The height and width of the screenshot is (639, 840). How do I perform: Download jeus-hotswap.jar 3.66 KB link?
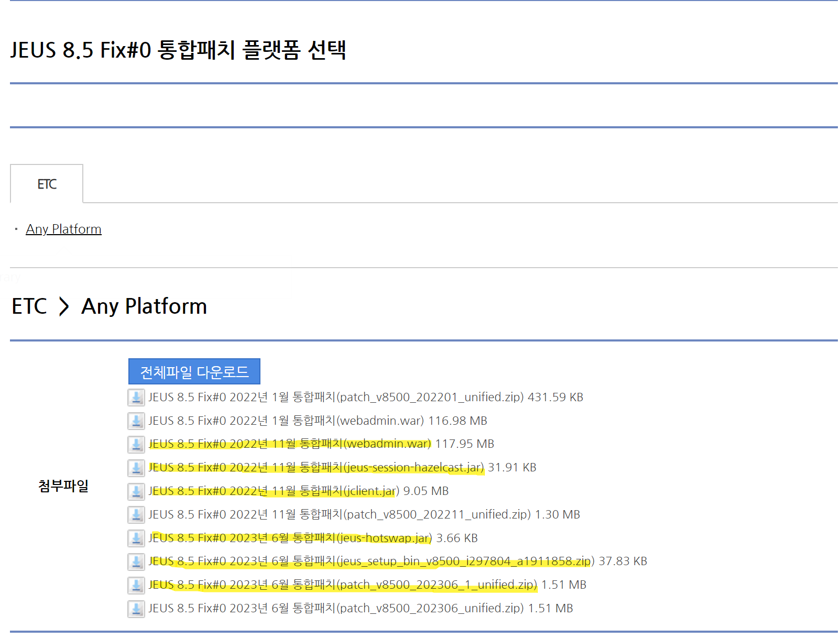point(313,538)
